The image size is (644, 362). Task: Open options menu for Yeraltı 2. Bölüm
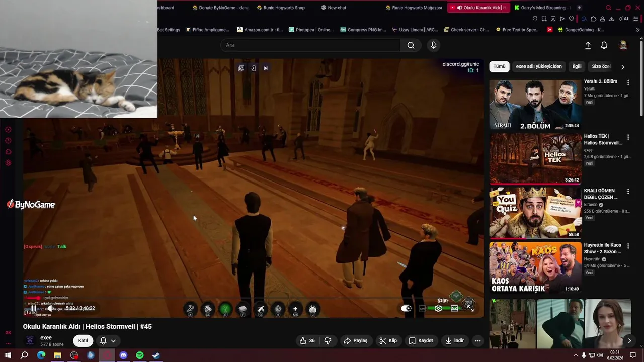click(x=628, y=82)
